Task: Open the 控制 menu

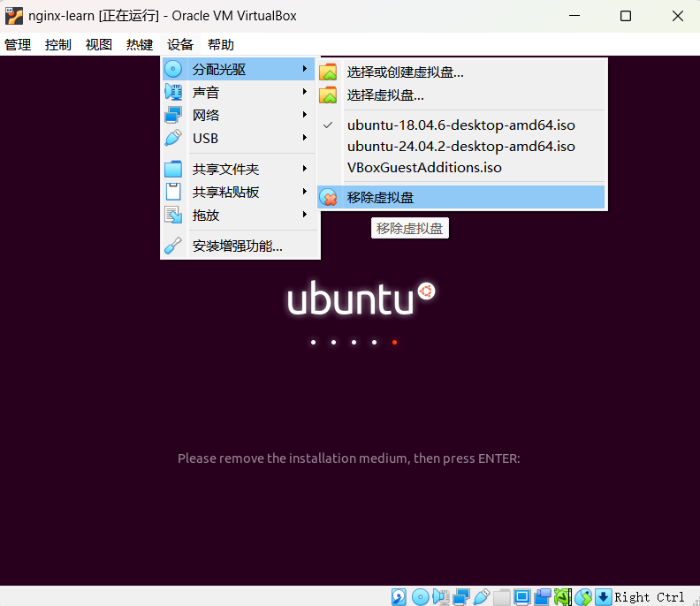Action: click(x=58, y=45)
